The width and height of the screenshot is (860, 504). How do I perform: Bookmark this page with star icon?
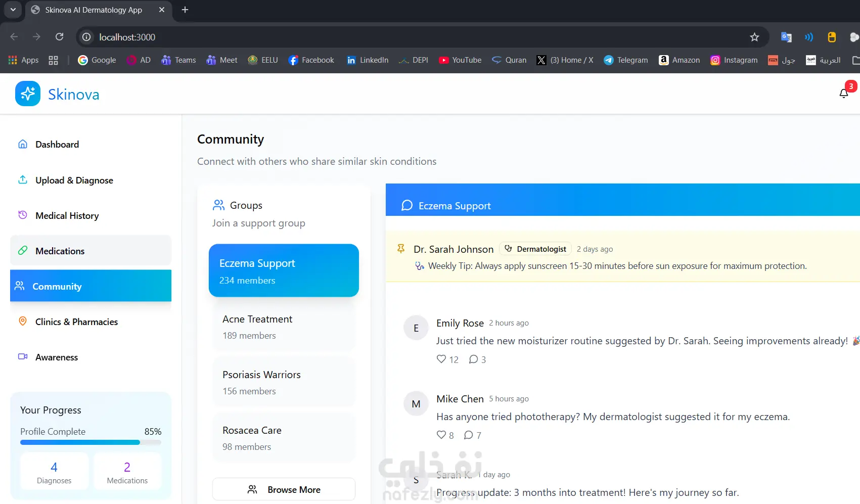point(754,37)
